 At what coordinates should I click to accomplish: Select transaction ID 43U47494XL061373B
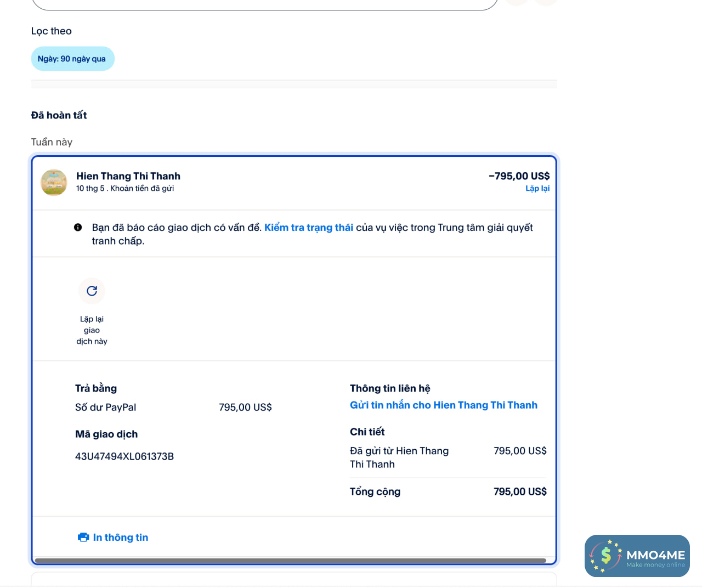tap(124, 456)
